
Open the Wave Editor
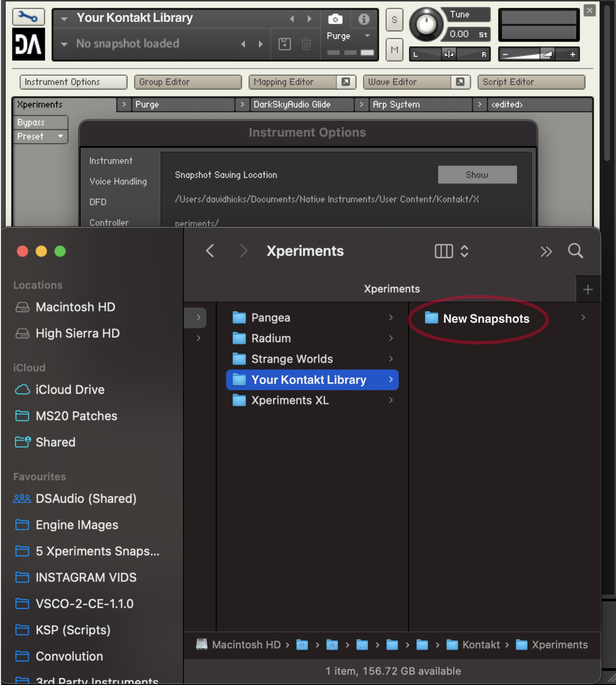[x=407, y=82]
